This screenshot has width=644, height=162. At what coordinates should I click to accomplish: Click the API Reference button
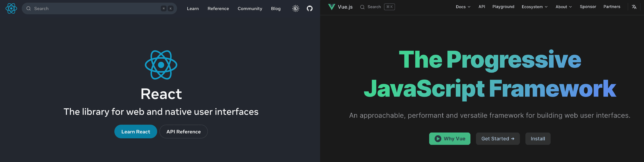[x=183, y=131]
